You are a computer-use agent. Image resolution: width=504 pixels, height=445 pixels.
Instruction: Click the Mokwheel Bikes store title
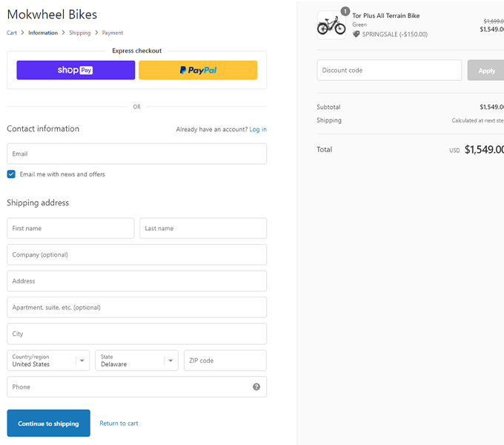52,15
